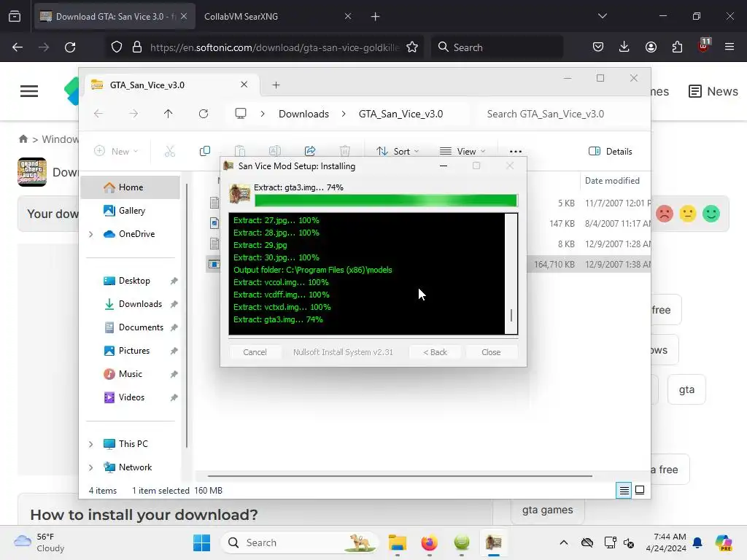
Task: Click the San Vice installer taskbar icon
Action: point(494,542)
